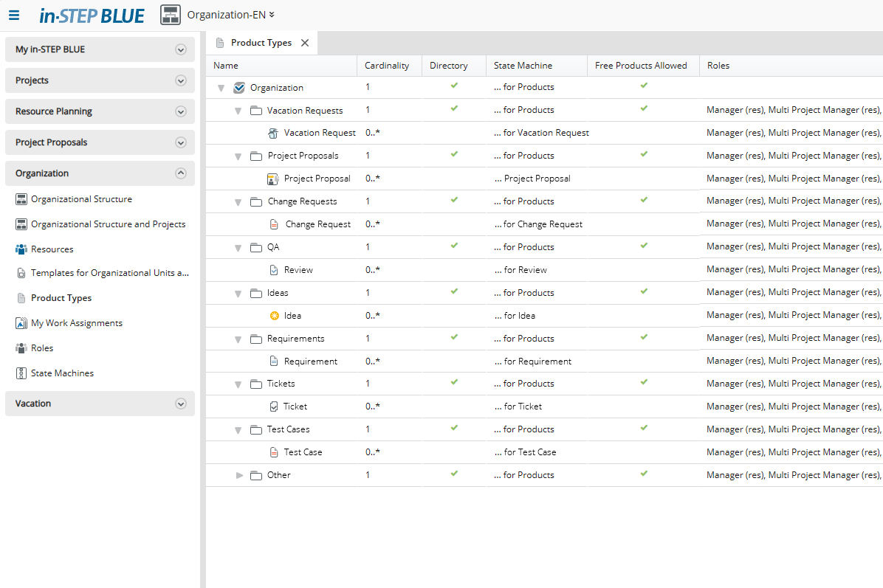This screenshot has width=883, height=588.
Task: Open the hamburger menu
Action: click(x=14, y=15)
